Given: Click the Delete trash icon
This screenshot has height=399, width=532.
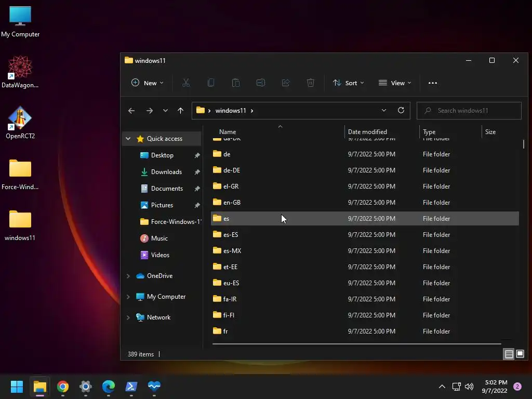Looking at the screenshot, I should click(x=311, y=83).
